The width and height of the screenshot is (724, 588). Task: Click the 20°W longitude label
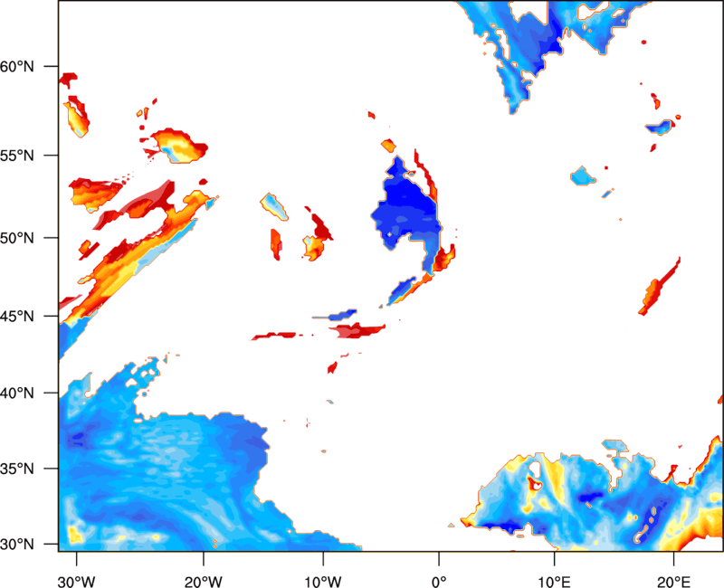(203, 582)
